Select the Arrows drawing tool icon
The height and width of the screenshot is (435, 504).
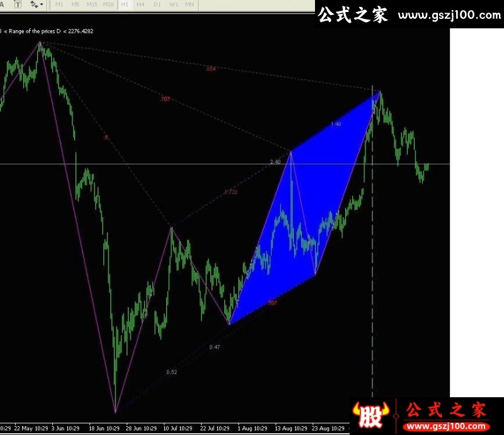pyautogui.click(x=33, y=4)
